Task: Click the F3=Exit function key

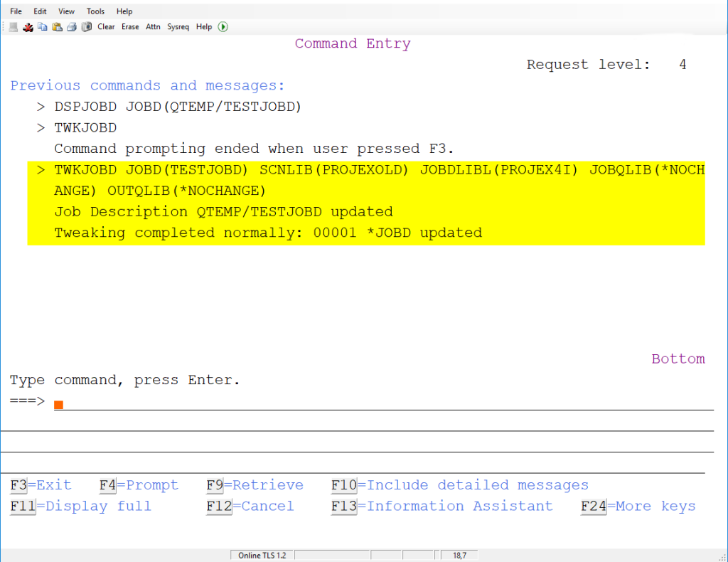Action: tap(41, 485)
